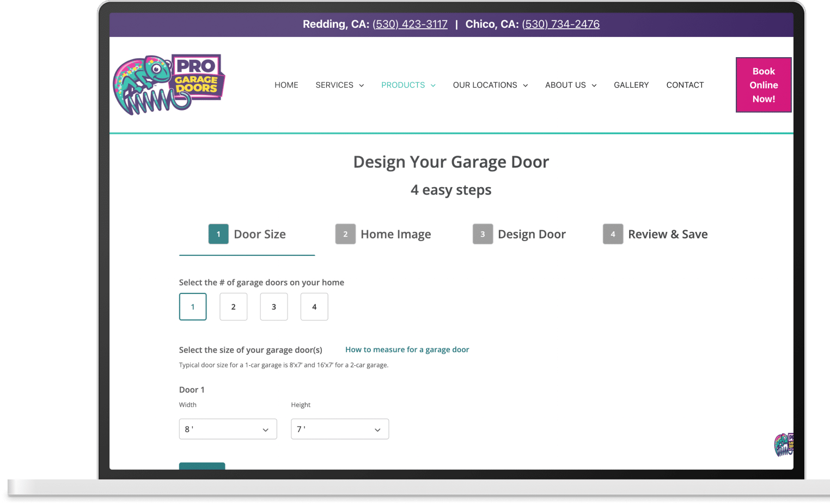Viewport: 830px width, 504px height.
Task: Choose 2 garage doors on your home
Action: click(x=233, y=307)
